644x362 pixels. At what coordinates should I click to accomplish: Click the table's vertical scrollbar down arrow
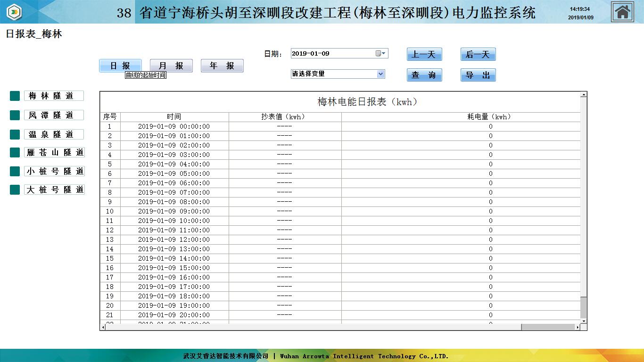(584, 321)
